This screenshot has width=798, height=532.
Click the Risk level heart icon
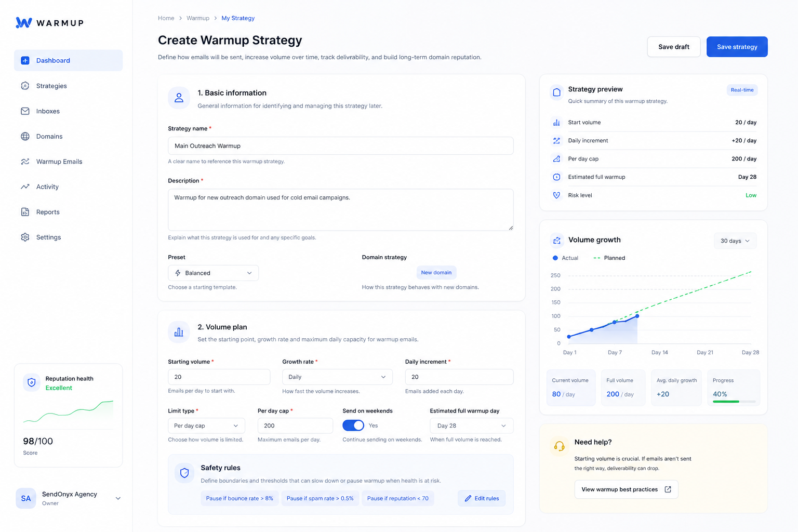point(556,195)
